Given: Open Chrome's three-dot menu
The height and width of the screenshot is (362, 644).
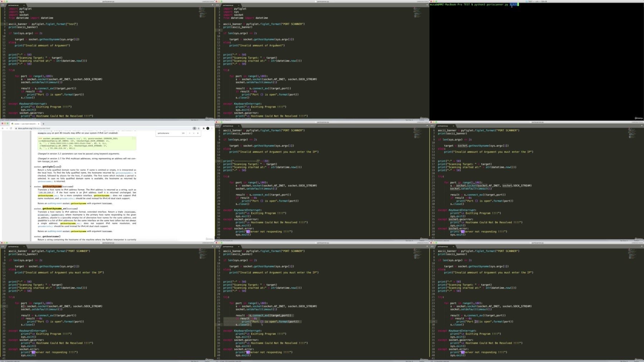Looking at the screenshot, I should pyautogui.click(x=212, y=128).
